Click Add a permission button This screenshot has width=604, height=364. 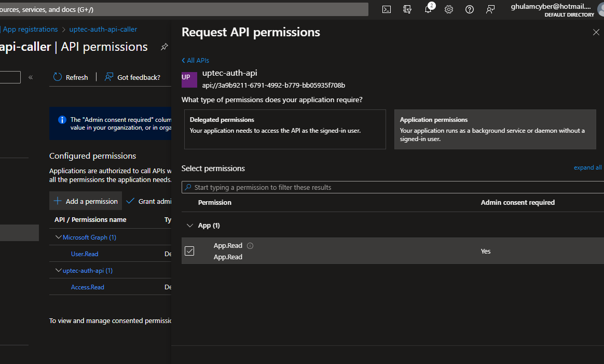(x=86, y=201)
